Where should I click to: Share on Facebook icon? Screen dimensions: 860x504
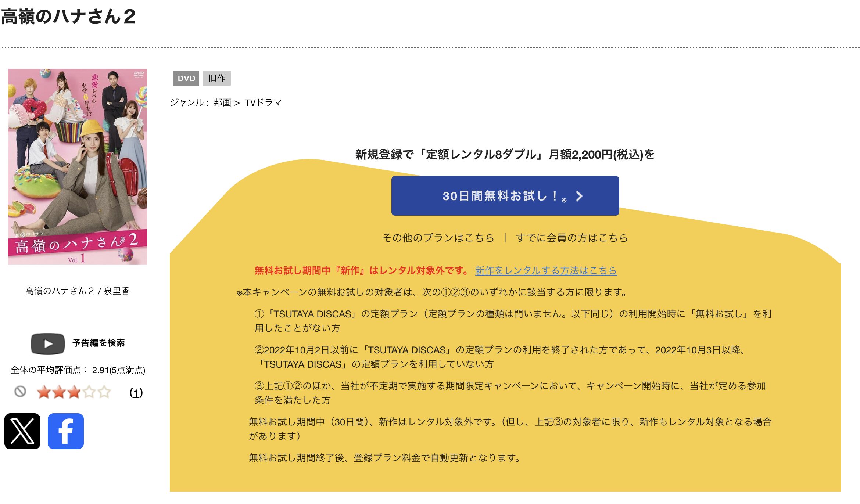pyautogui.click(x=66, y=431)
